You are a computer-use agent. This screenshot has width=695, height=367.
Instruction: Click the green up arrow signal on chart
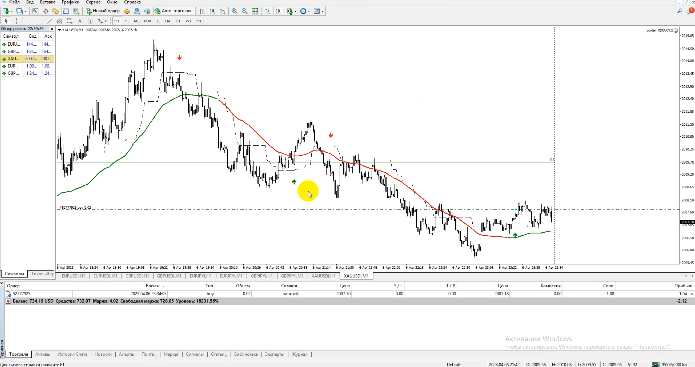(x=294, y=182)
